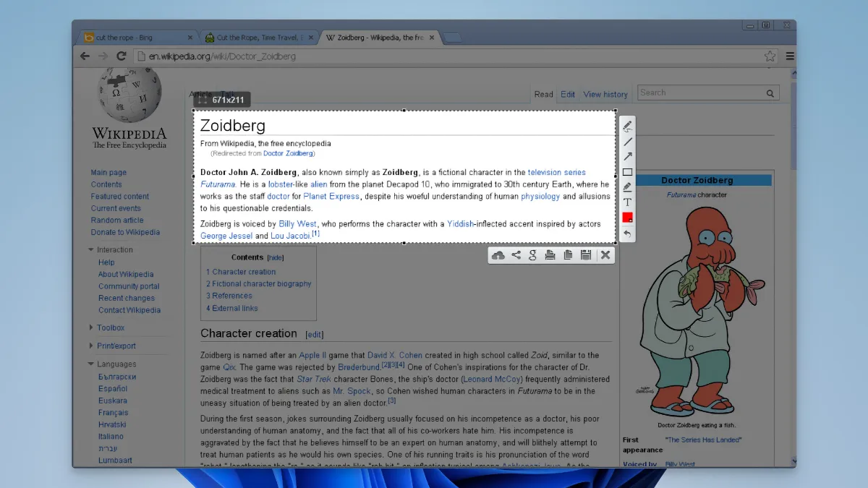Search similar images on Google
Image resolution: width=868 pixels, height=488 pixels.
pyautogui.click(x=533, y=255)
